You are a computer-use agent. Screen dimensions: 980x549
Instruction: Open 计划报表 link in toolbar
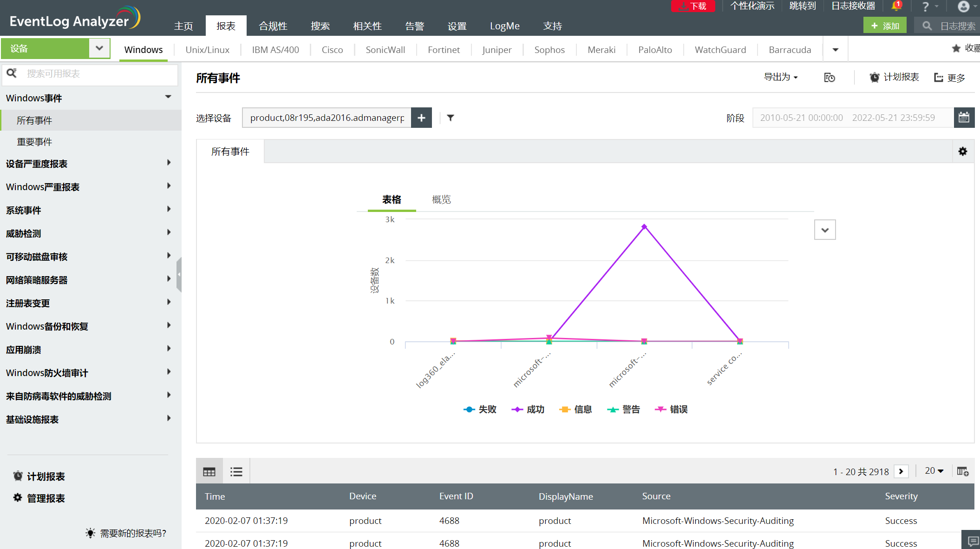(x=894, y=77)
